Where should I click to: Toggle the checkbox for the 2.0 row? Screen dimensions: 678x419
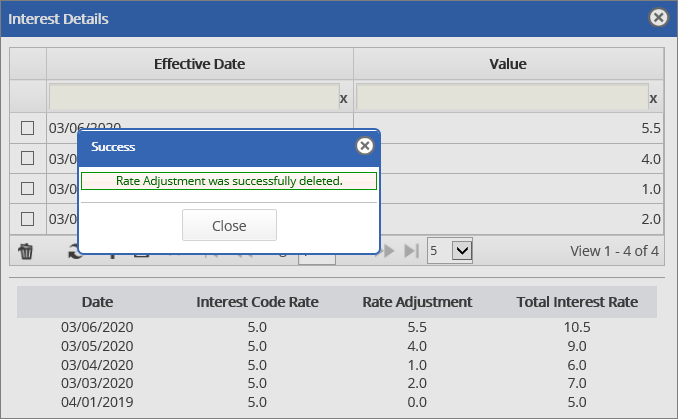click(x=28, y=218)
